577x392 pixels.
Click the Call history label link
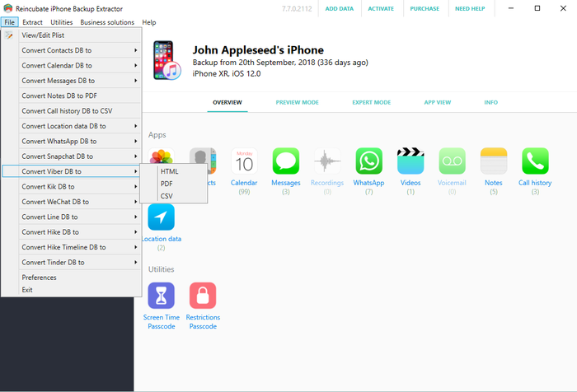coord(535,183)
